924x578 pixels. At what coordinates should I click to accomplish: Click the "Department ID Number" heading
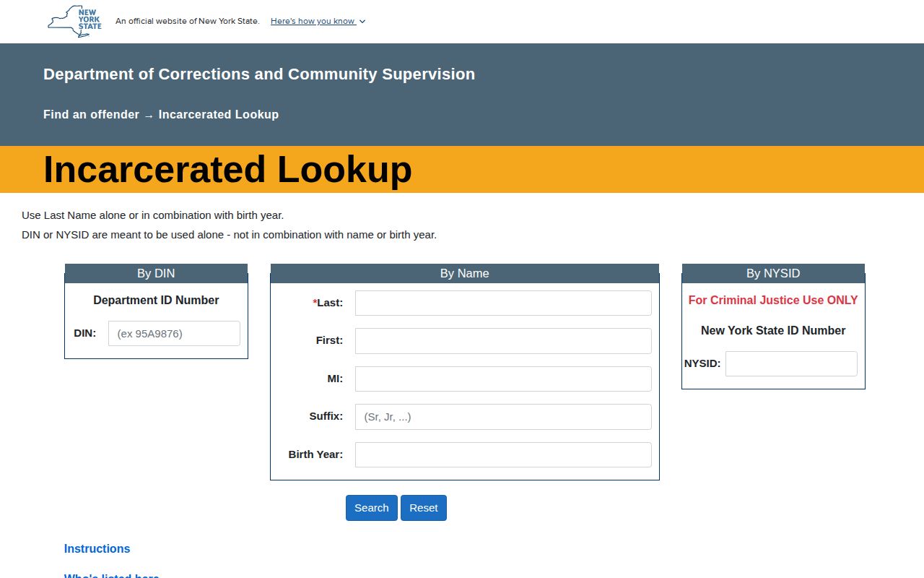(x=156, y=300)
